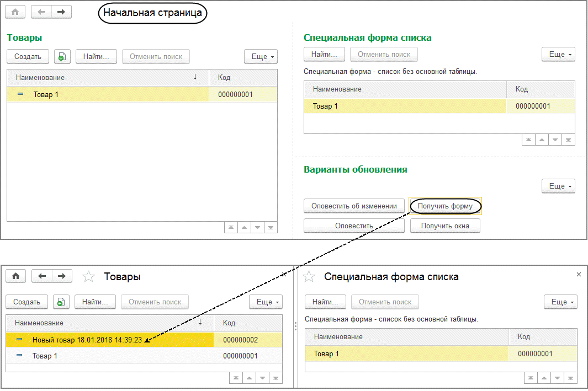Click Отменить поиск in top Товары panel

pos(156,57)
